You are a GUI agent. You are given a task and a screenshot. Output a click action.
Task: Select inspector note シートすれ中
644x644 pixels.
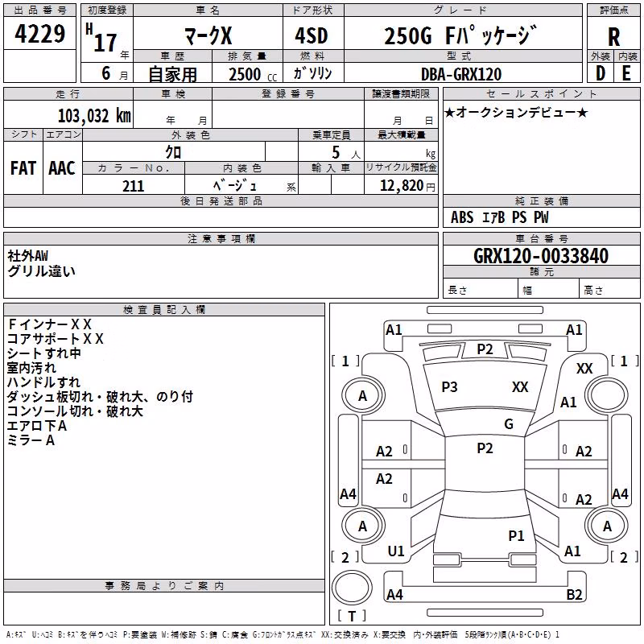[44, 353]
